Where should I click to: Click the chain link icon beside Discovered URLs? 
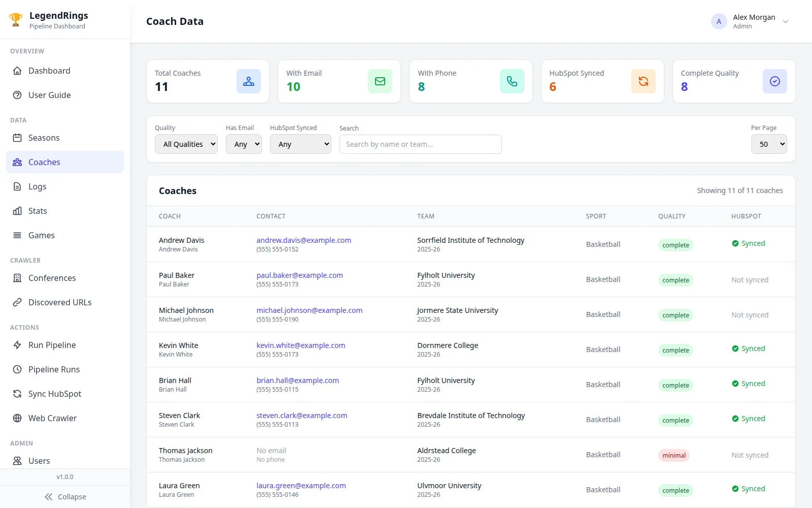(x=17, y=302)
